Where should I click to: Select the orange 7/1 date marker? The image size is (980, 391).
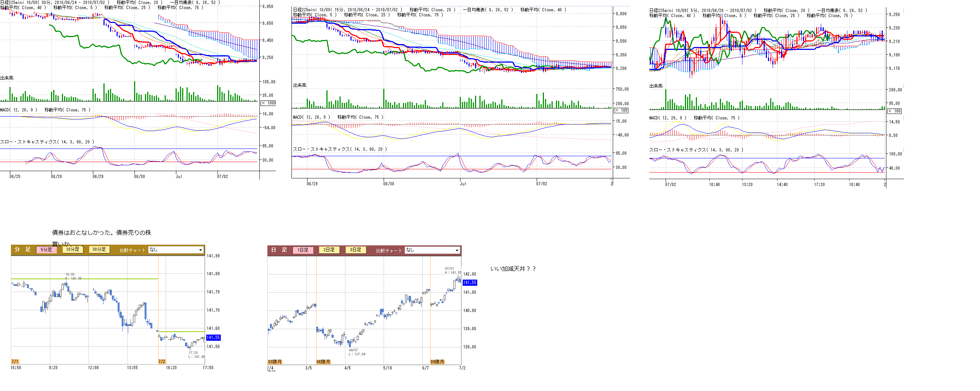(15, 362)
